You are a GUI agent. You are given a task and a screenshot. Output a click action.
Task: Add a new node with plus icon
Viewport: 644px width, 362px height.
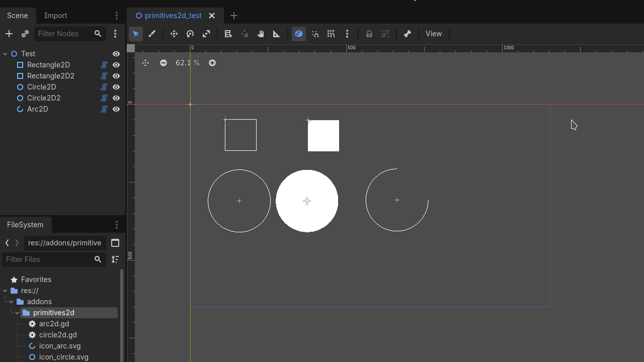click(x=9, y=34)
